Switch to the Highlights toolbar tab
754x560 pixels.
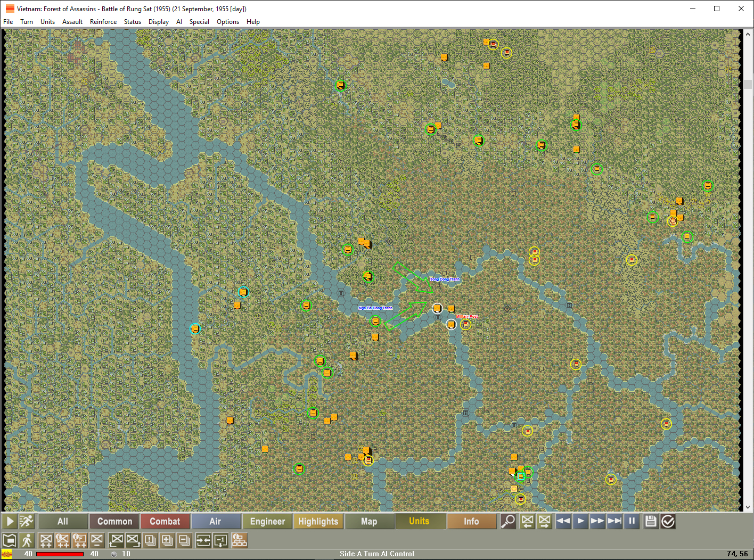pos(318,521)
